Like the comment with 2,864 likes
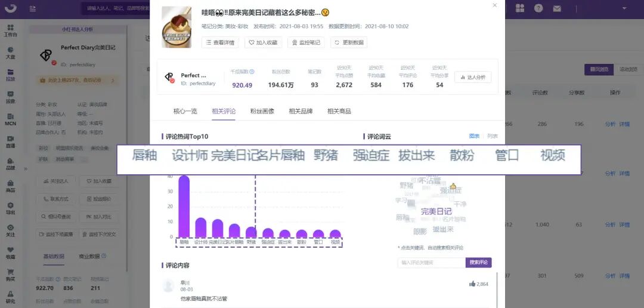 coord(472,284)
